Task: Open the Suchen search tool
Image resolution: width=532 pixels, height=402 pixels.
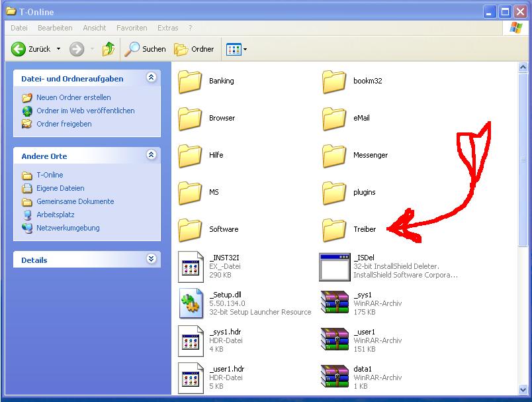Action: (145, 49)
